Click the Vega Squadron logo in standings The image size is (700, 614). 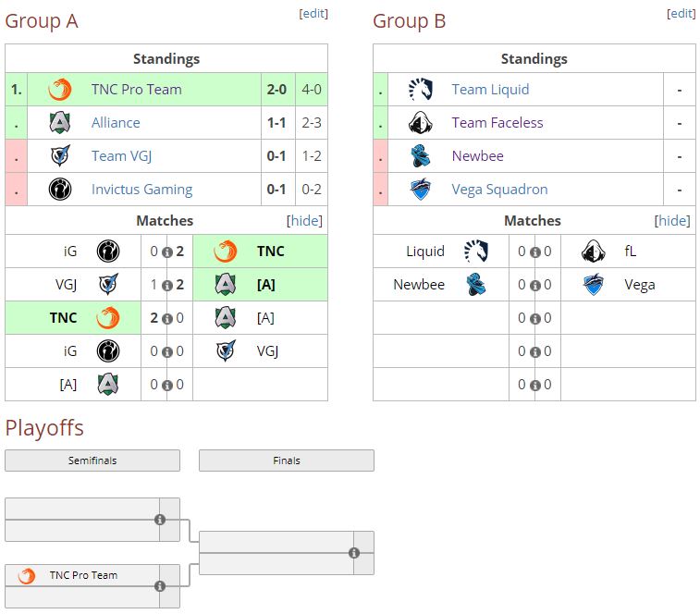coord(421,190)
